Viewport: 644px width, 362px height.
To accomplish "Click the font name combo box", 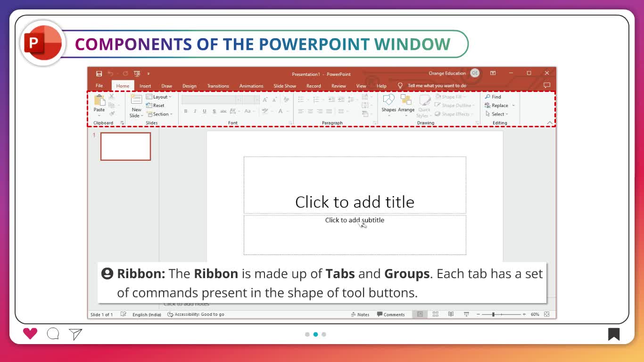I will click(211, 99).
